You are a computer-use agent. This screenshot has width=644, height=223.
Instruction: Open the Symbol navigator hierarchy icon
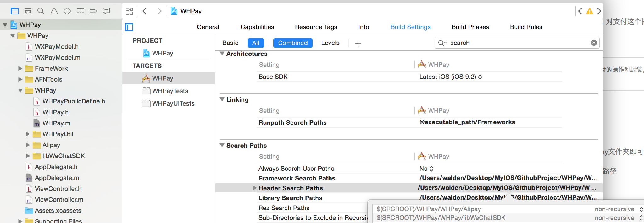(x=28, y=11)
